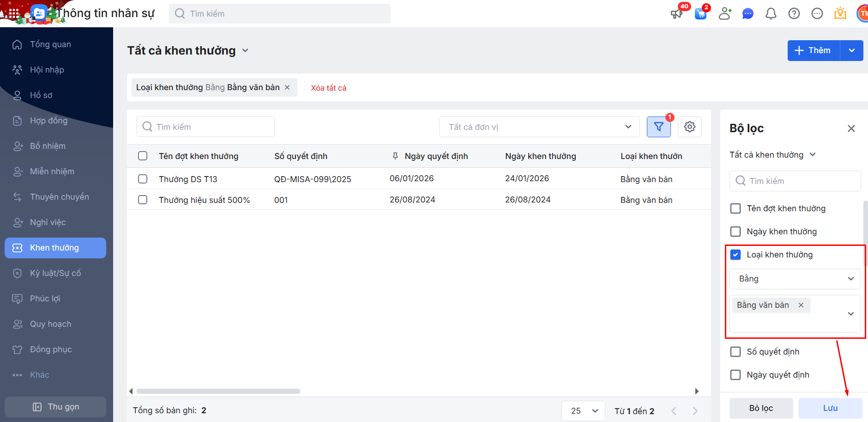Uncheck Loại khen thưởng filter checkbox
Viewport: 868px width, 422px height.
click(735, 255)
